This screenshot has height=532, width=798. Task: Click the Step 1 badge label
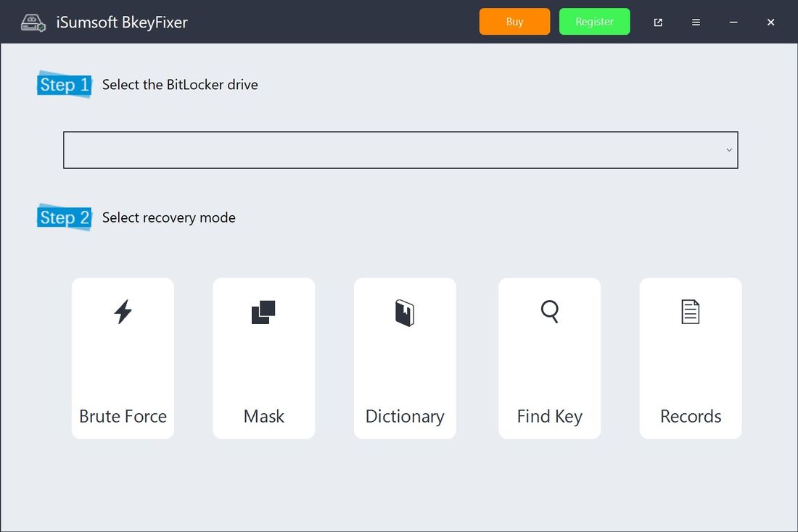tap(64, 85)
